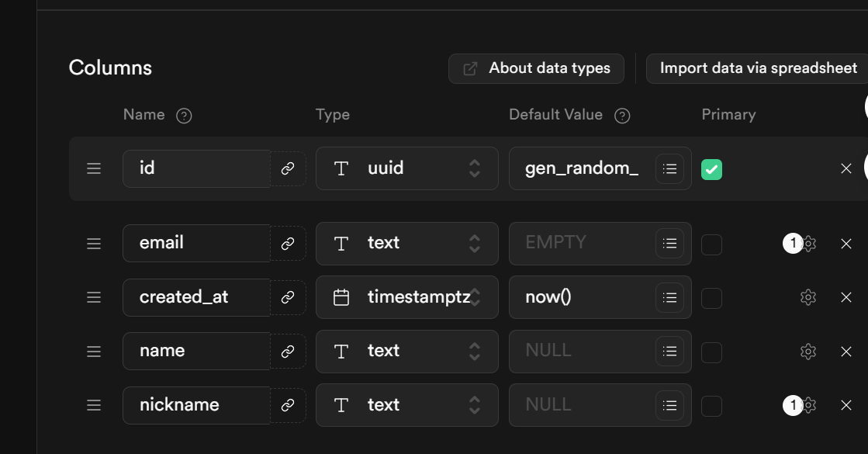Screen dimensions: 868x454
Task: Click Import data via spreadsheet button
Action: (758, 68)
